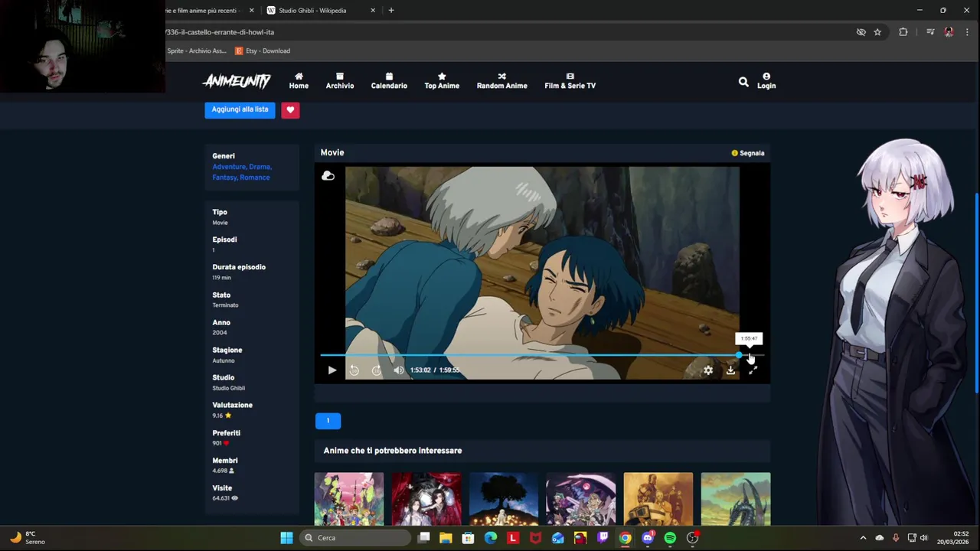Screen dimensions: 980x551
Task: Click Aggiungi alla lista button
Action: click(240, 109)
